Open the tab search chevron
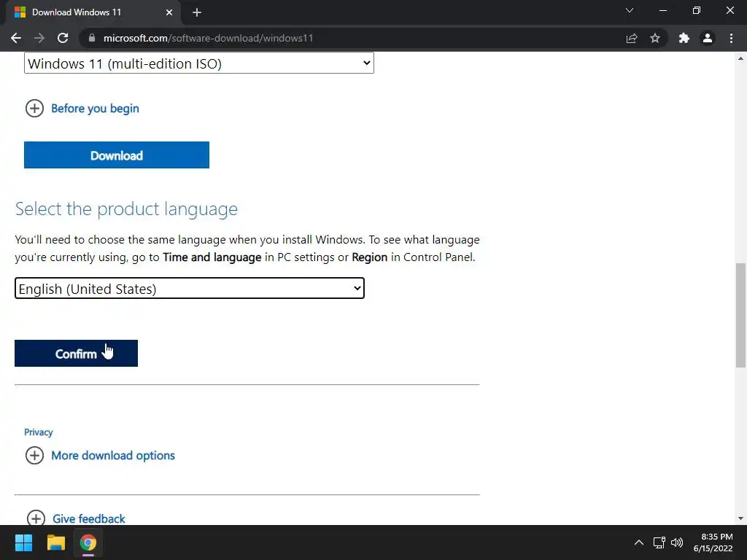The image size is (747, 560). click(630, 10)
